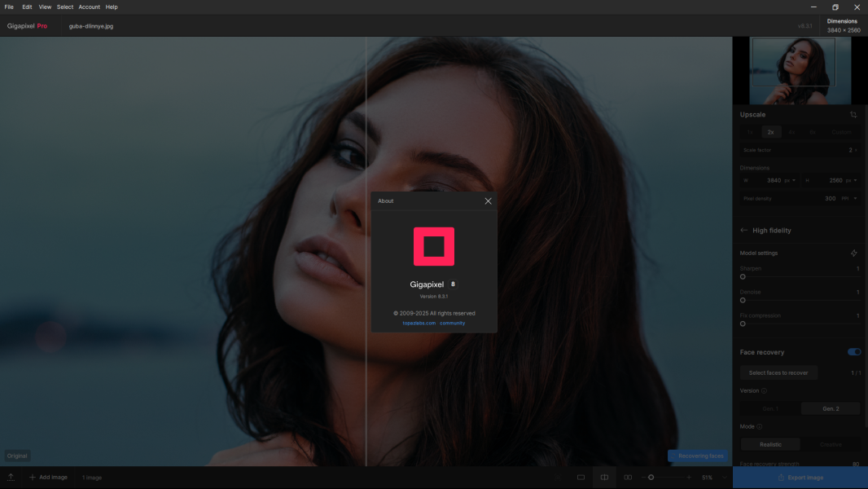Open the PPI unit dropdown
This screenshot has width=868, height=489.
(x=849, y=198)
